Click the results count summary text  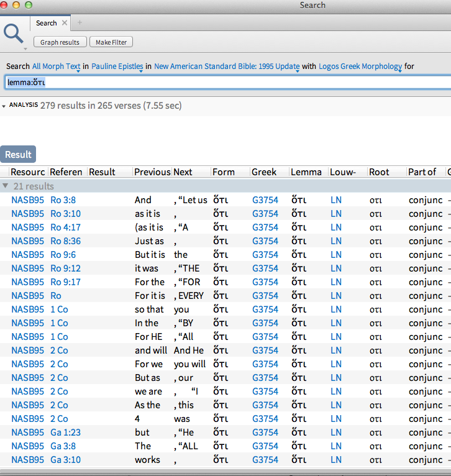(x=111, y=106)
